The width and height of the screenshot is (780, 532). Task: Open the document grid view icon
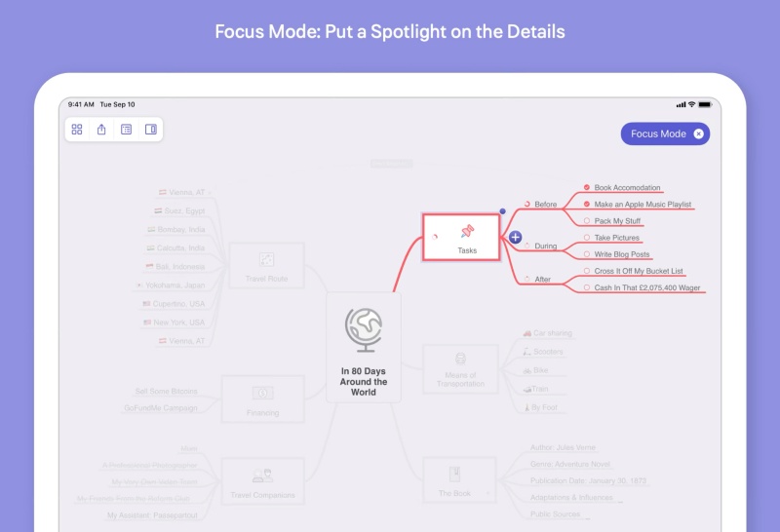[77, 130]
